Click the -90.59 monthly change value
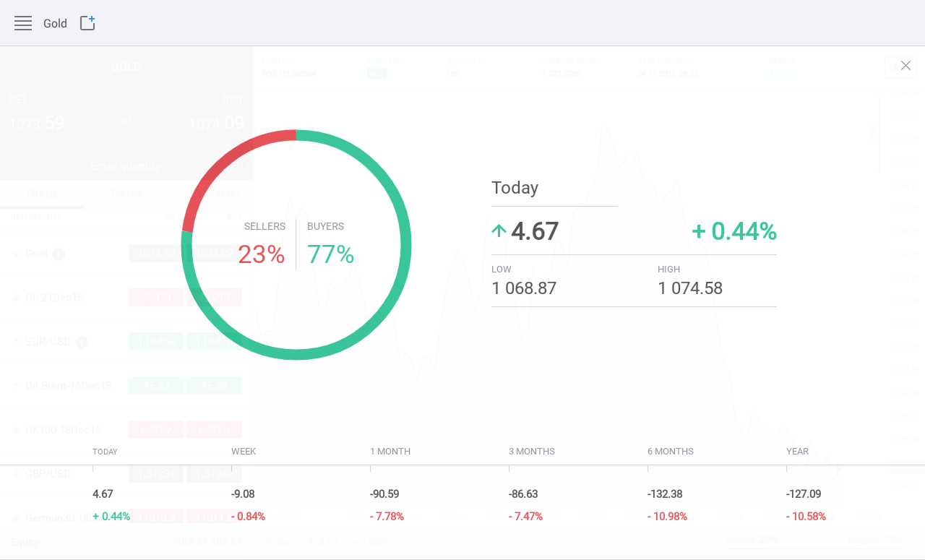The image size is (925, 560). 384,494
